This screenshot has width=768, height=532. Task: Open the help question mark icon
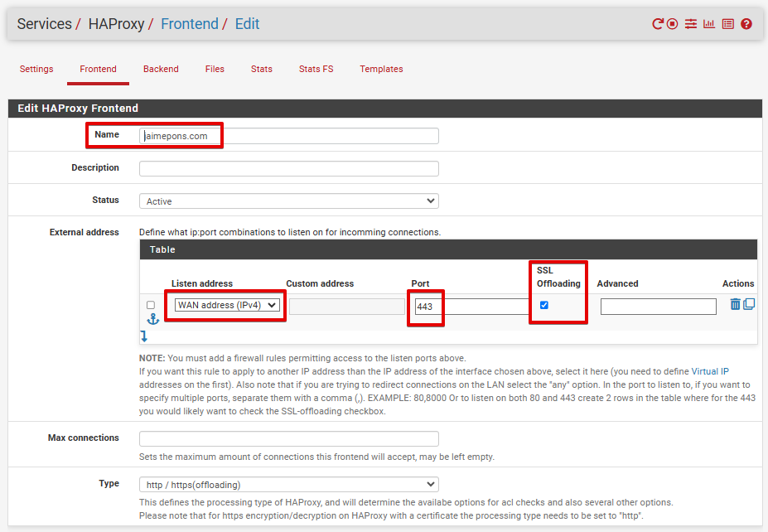746,24
